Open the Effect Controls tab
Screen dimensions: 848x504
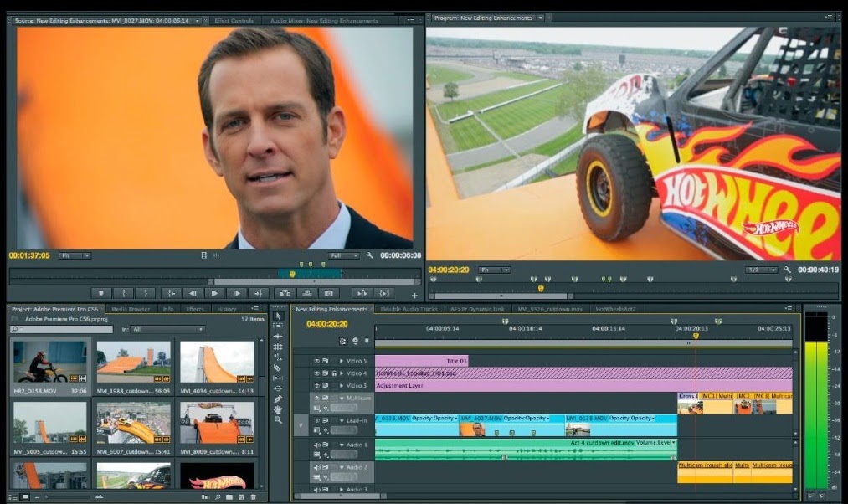pyautogui.click(x=234, y=21)
